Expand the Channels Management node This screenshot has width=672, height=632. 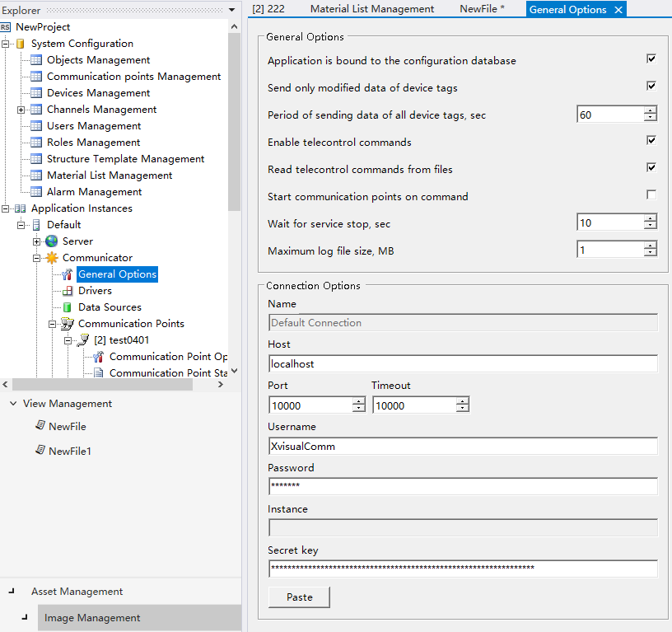21,110
